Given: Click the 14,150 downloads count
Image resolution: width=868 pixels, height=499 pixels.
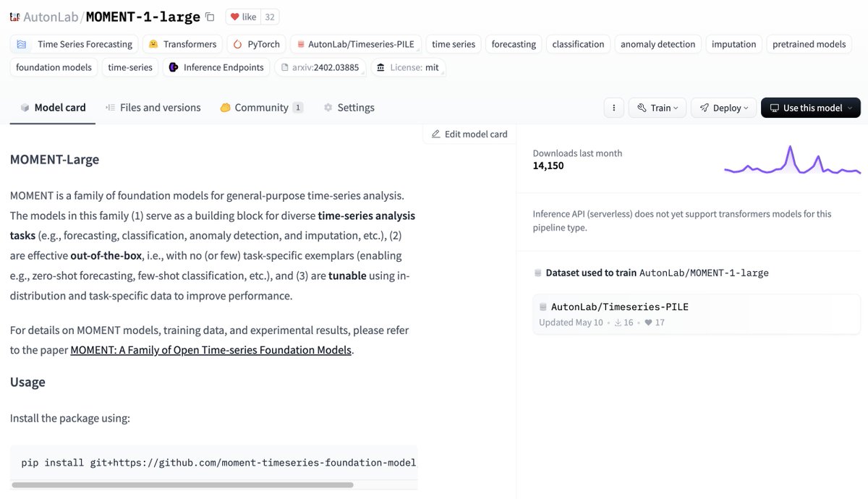Looking at the screenshot, I should 548,166.
